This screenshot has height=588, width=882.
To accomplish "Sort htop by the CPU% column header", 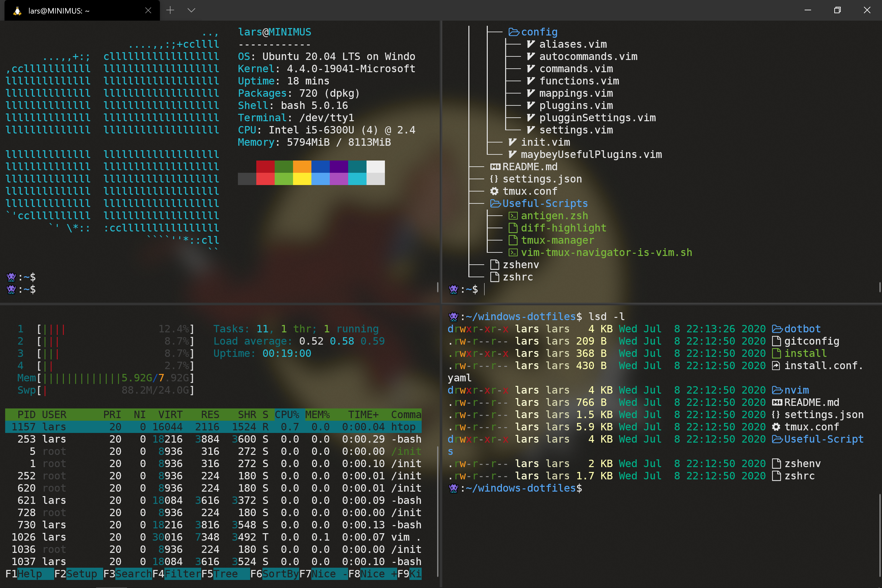I will (287, 415).
